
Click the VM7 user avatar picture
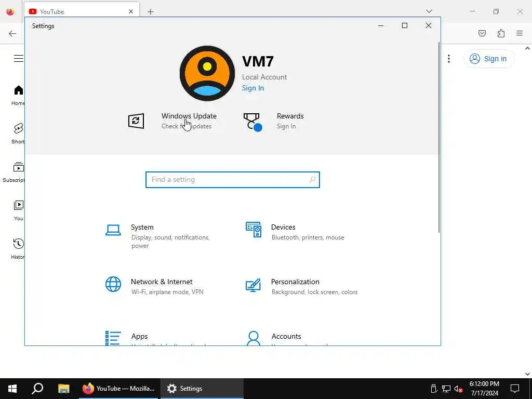click(207, 73)
